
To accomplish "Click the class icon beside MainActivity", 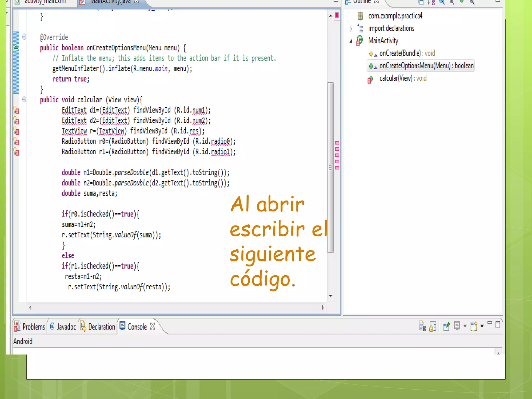I will click(x=360, y=41).
